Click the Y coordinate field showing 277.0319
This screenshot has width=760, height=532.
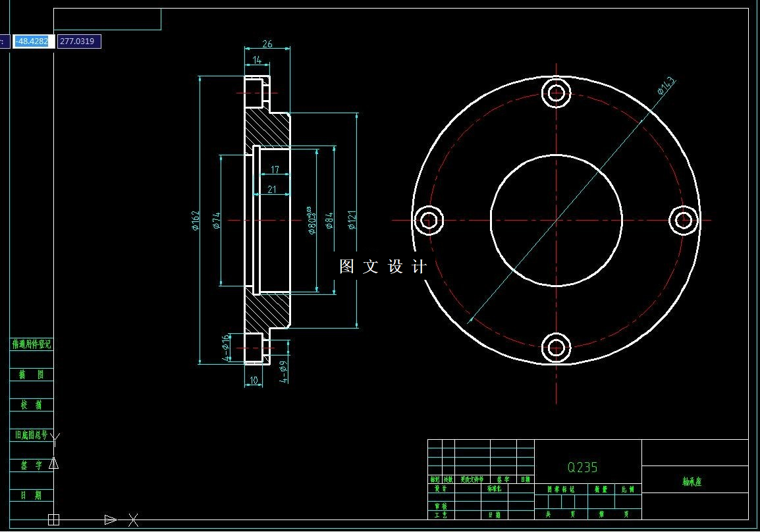click(79, 41)
